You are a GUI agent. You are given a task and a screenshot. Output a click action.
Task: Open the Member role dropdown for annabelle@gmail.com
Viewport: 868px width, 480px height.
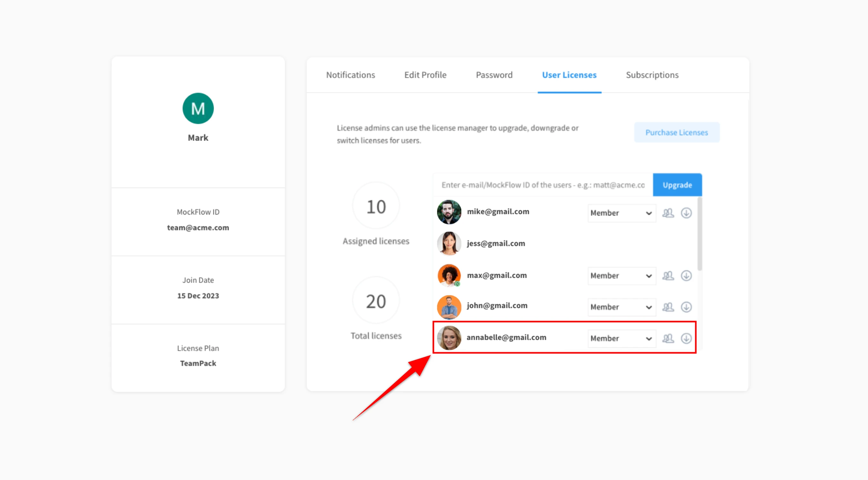[x=622, y=338]
